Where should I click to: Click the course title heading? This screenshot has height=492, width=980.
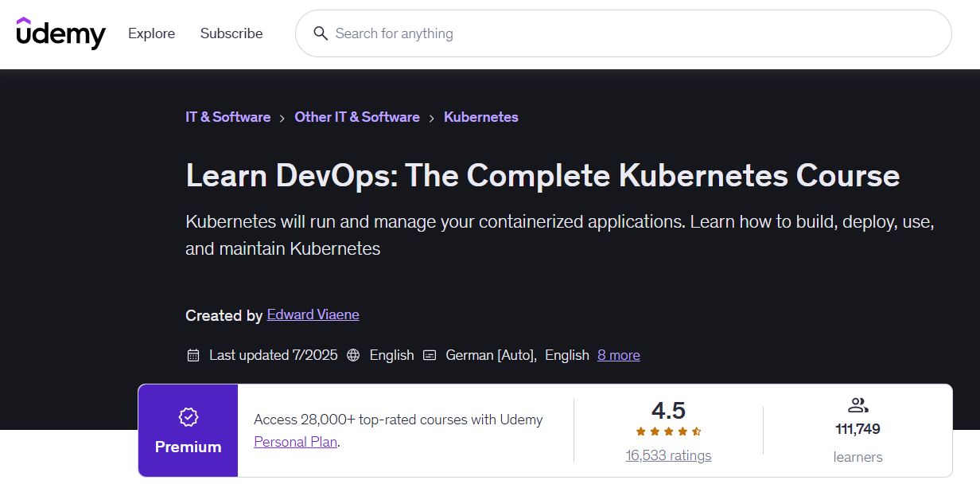click(x=542, y=175)
